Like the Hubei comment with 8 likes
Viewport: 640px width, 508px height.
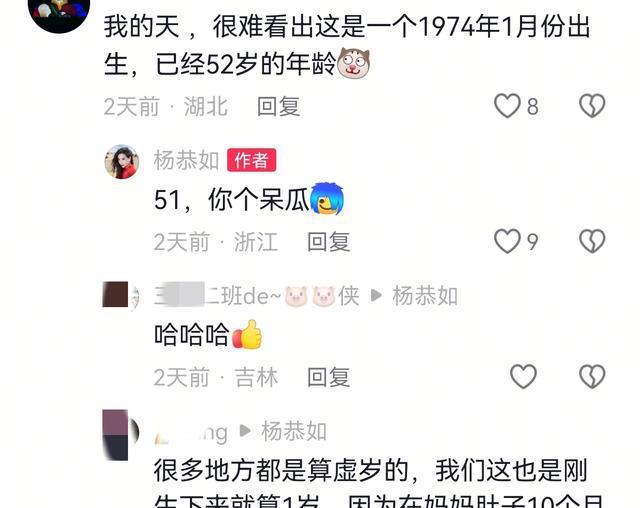coord(507,106)
